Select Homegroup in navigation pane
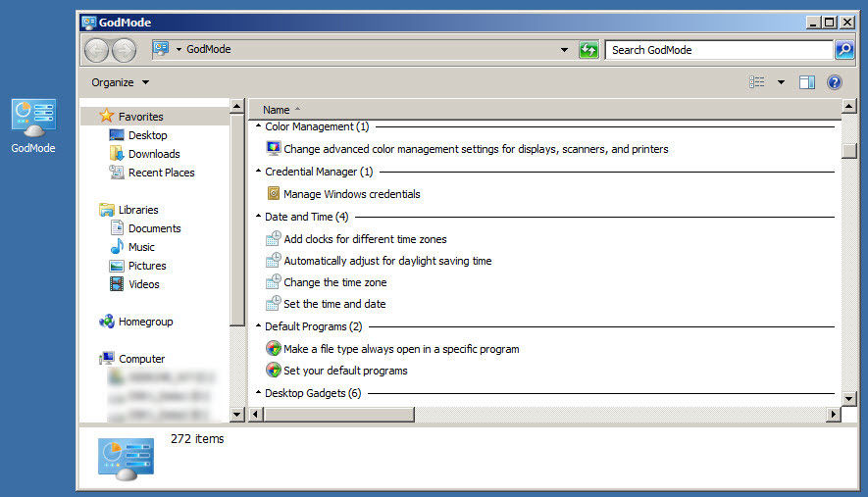868x497 pixels. click(145, 322)
